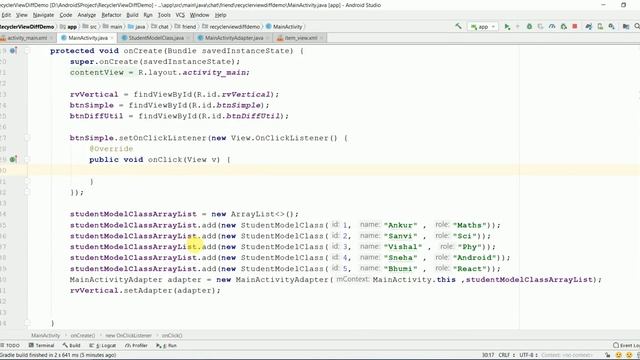Click the recyclerviewdiffdemo package breadcrumb

(231, 27)
